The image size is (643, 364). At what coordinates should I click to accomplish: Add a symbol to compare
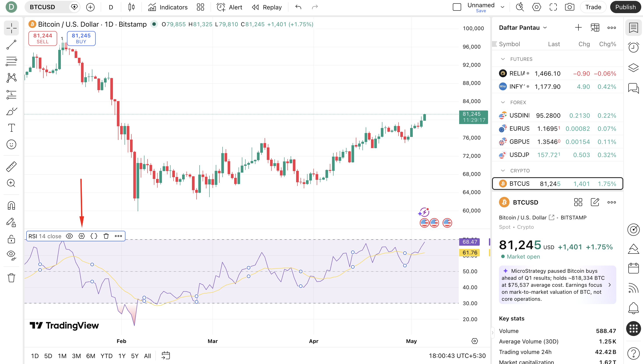[90, 7]
